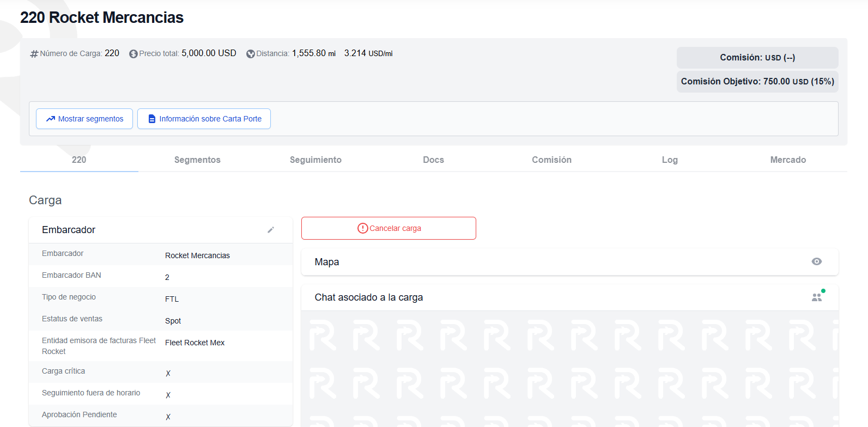Screen dimensions: 868x427
Task: Open Información sobre Carta Porte
Action: [x=204, y=119]
